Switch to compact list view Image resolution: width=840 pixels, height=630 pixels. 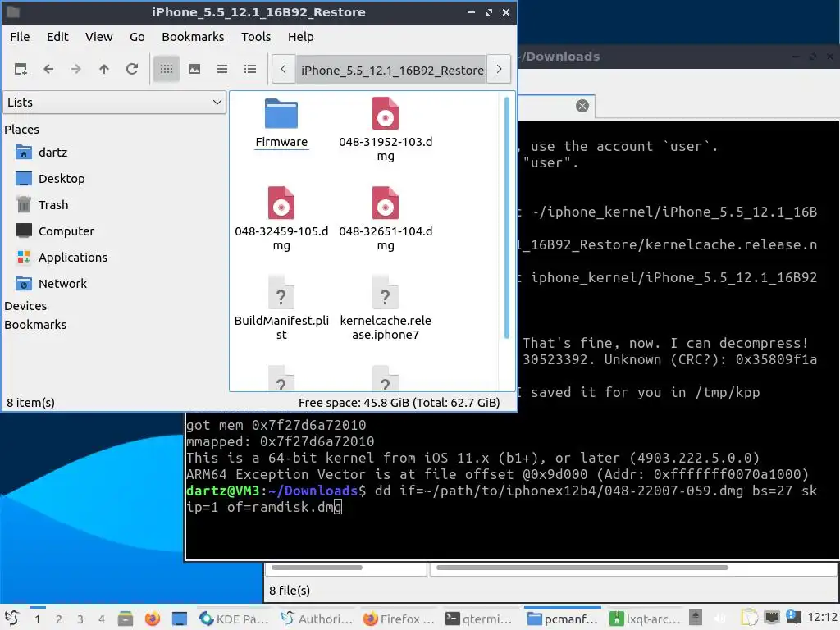222,69
